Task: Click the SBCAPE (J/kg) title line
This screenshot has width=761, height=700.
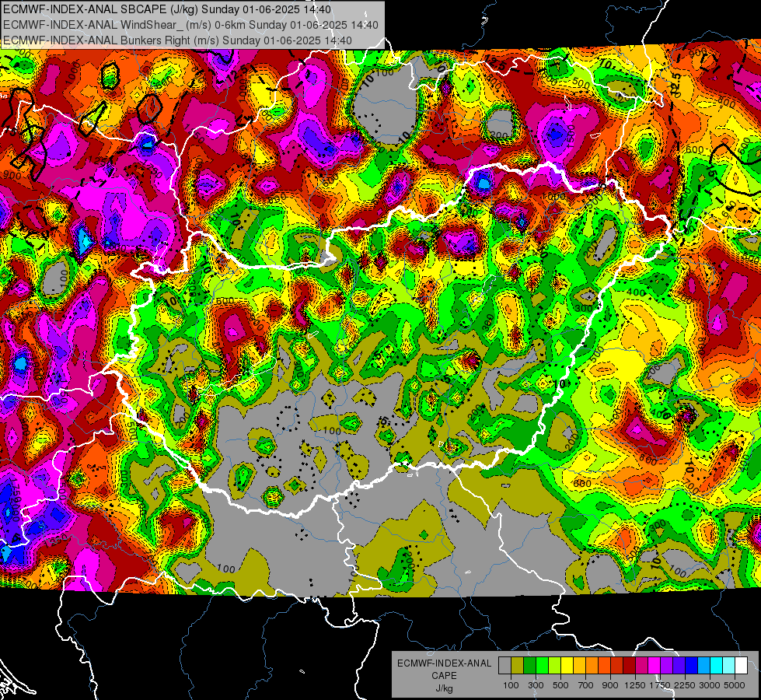Action: 167,9
